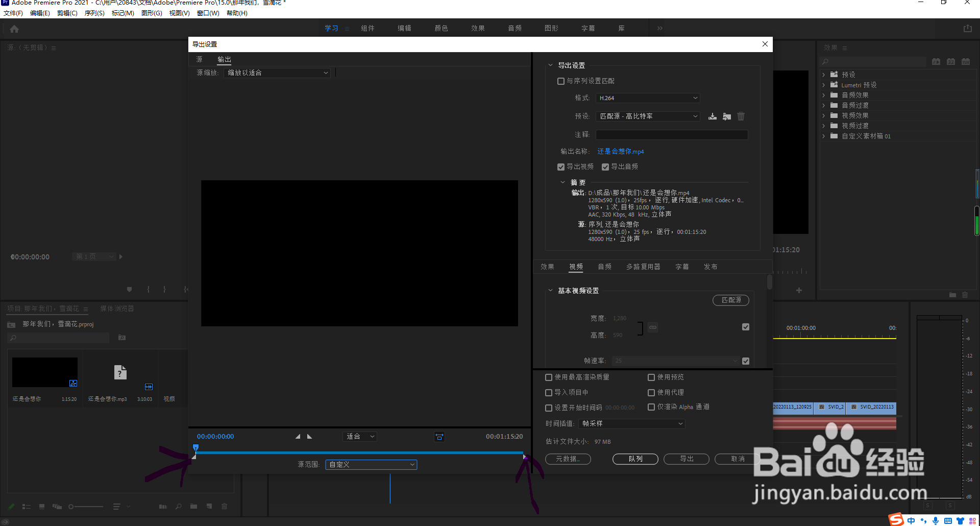Switch Project panel to freeform view

tap(57, 507)
